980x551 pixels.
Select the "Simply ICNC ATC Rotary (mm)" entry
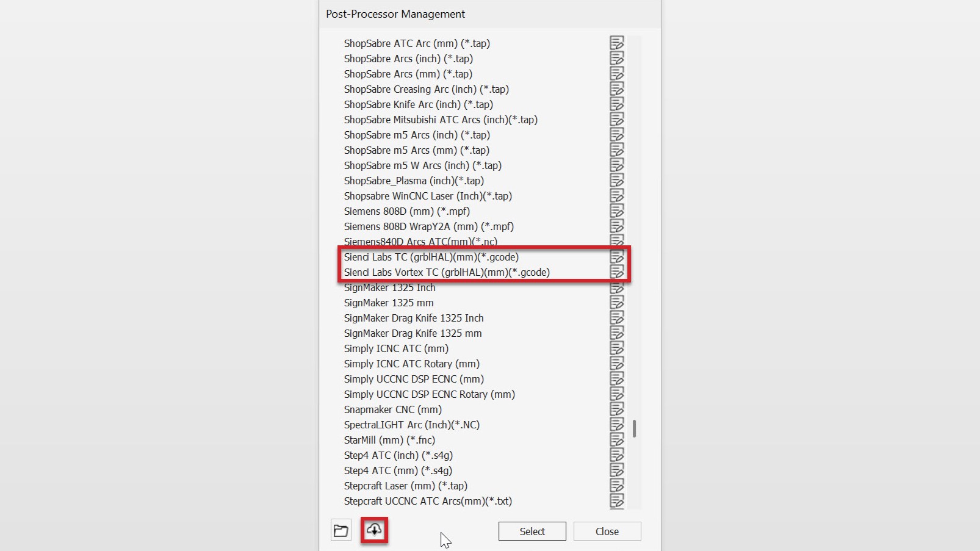tap(412, 364)
